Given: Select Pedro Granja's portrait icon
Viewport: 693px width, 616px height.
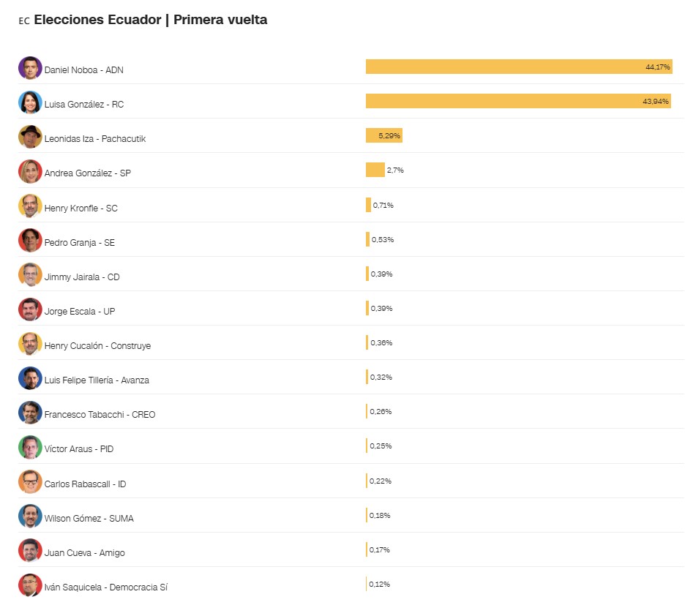Looking at the screenshot, I should click(30, 241).
